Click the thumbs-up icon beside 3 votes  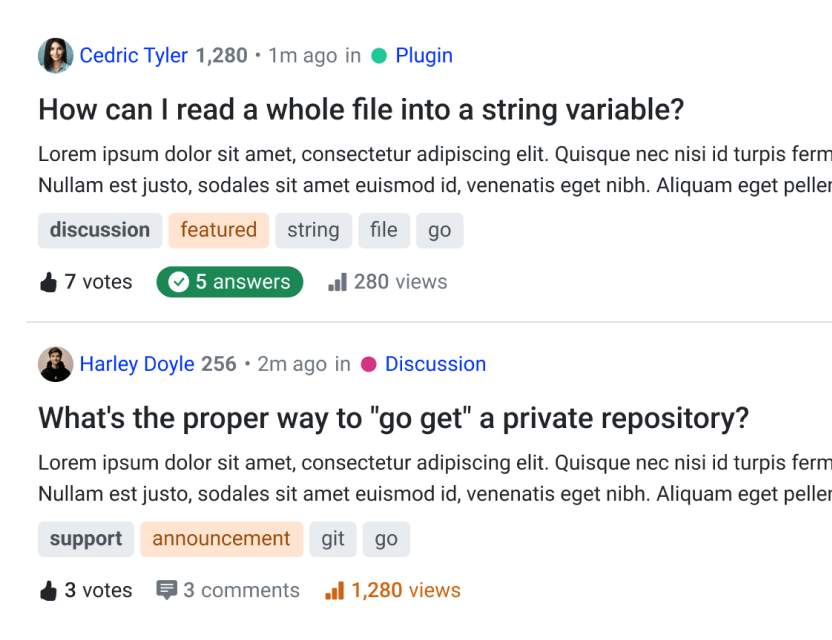[48, 591]
